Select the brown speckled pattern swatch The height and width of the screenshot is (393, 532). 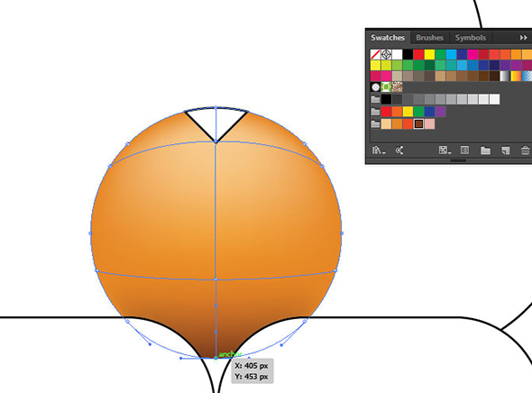point(397,87)
